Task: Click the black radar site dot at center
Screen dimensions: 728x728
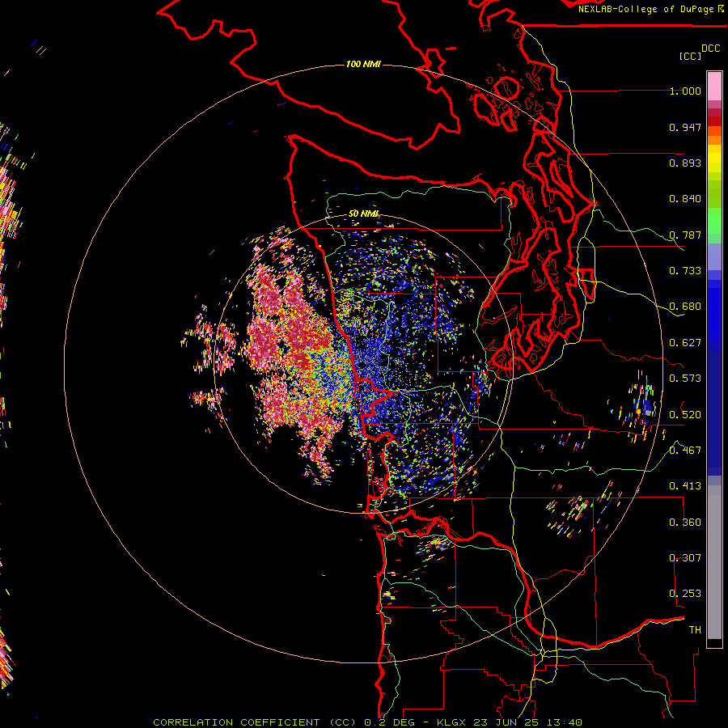Action: (362, 365)
